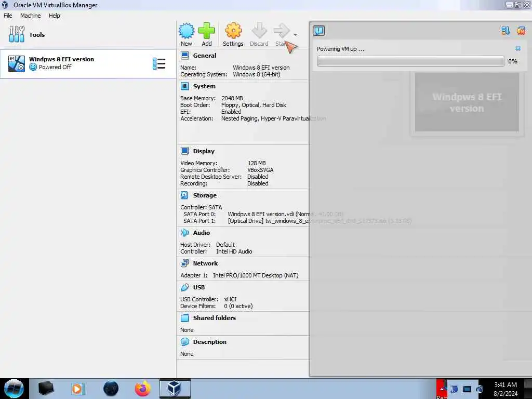Click the Powering VM up progress bar
This screenshot has height=399, width=532.
tap(410, 61)
